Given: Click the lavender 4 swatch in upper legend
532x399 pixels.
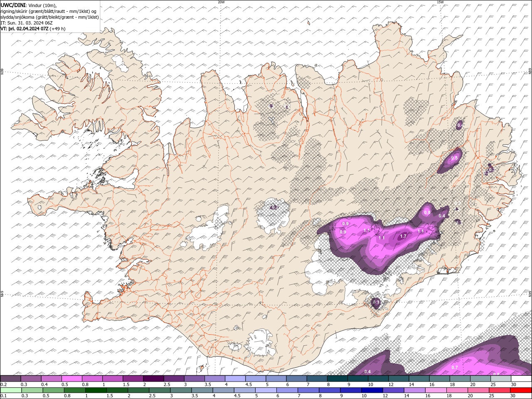Looking at the screenshot, I should pyautogui.click(x=235, y=379).
